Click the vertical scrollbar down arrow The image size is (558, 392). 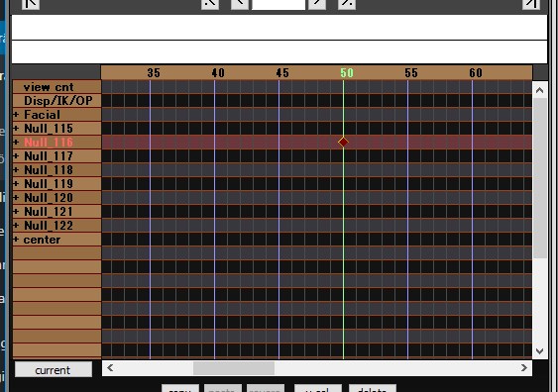539,351
